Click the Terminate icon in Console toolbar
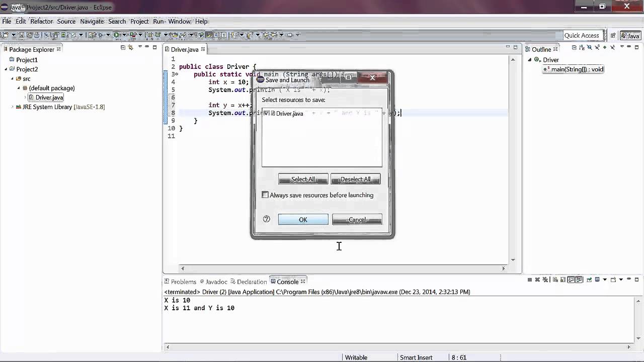Image resolution: width=644 pixels, height=362 pixels. 530,280
